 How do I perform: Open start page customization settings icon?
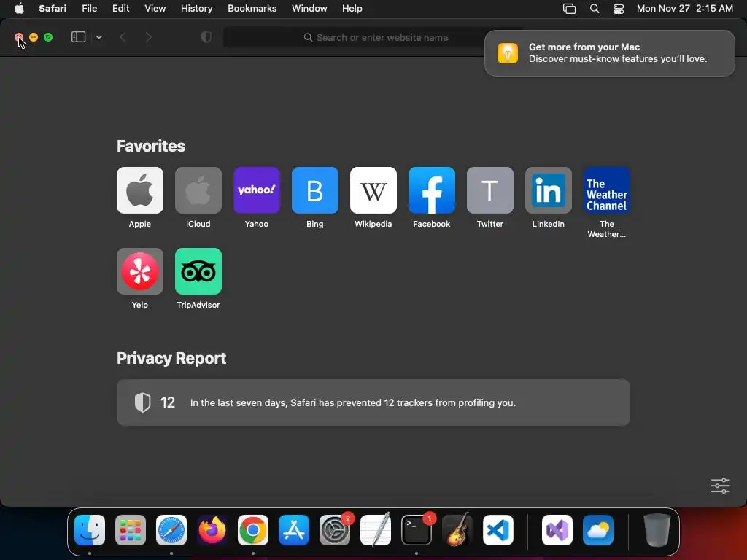click(x=720, y=486)
